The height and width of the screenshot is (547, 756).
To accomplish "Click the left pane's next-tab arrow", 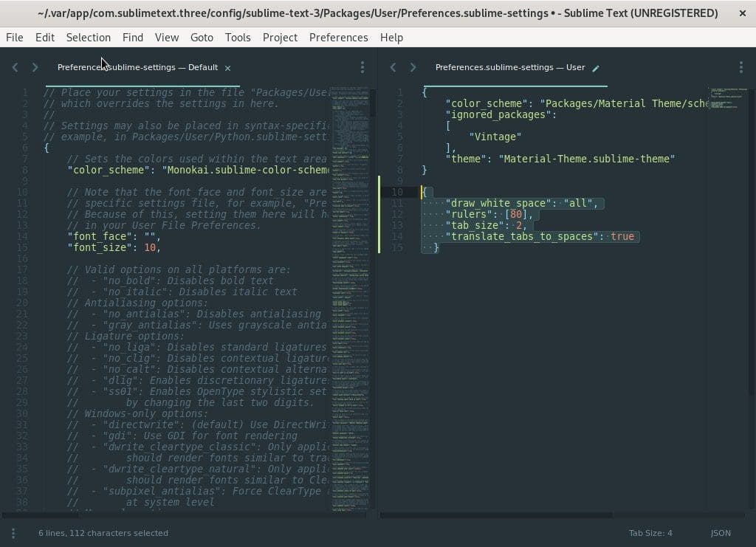I will tap(35, 67).
